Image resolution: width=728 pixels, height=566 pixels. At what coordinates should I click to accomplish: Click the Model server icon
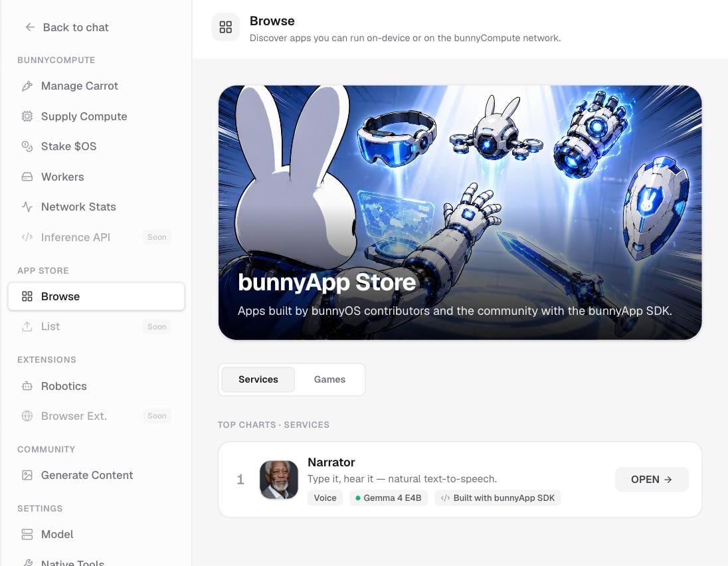(x=27, y=534)
